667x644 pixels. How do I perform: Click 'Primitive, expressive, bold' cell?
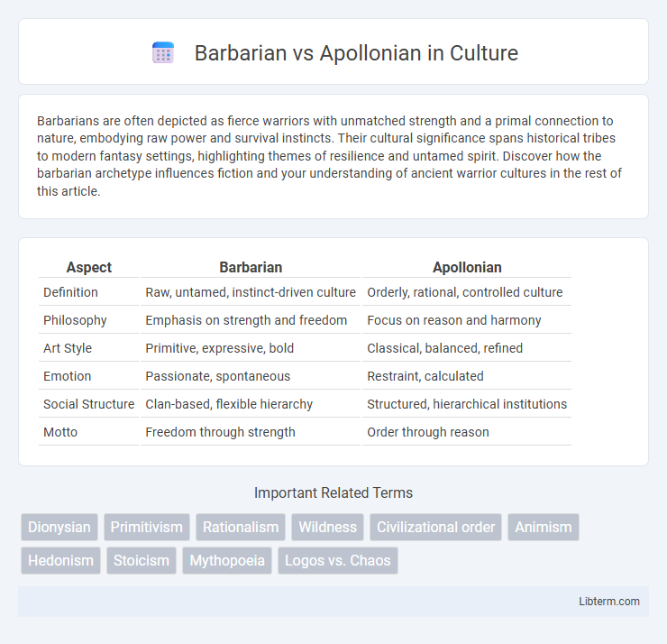tap(251, 348)
